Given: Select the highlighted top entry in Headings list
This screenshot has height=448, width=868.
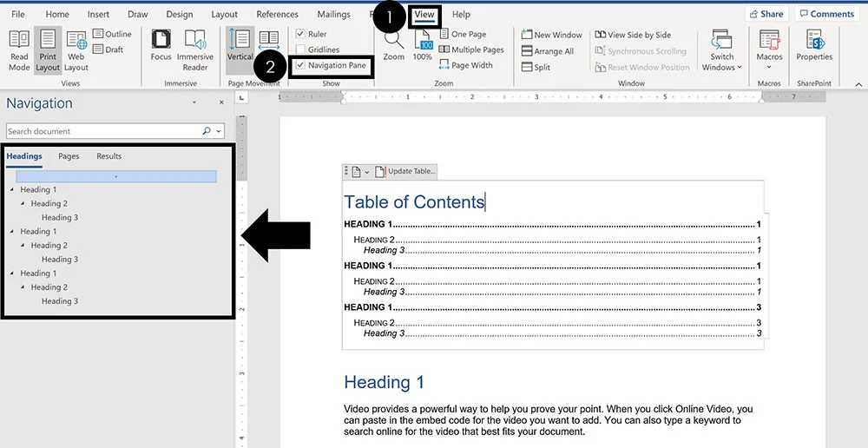Looking at the screenshot, I should (116, 176).
